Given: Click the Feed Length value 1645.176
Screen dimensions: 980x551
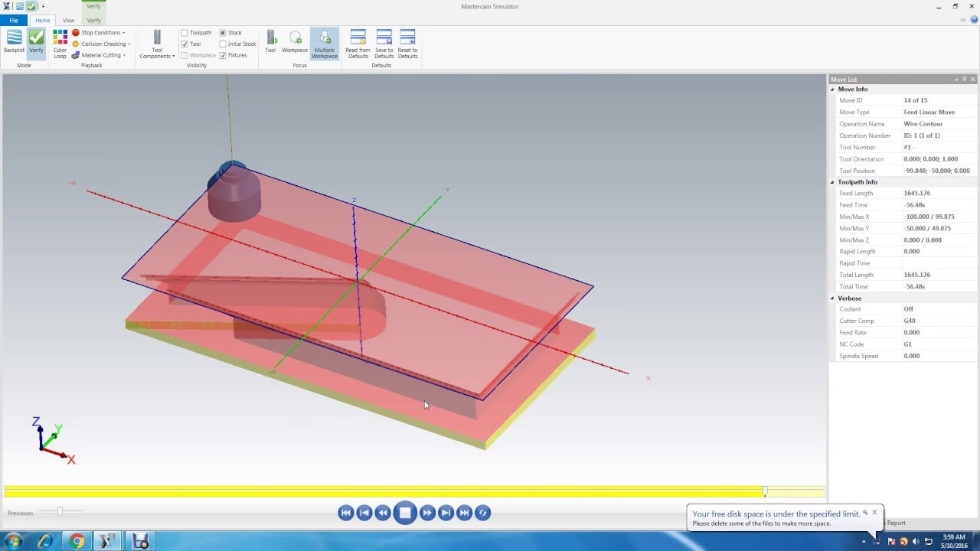Looking at the screenshot, I should pos(916,194).
